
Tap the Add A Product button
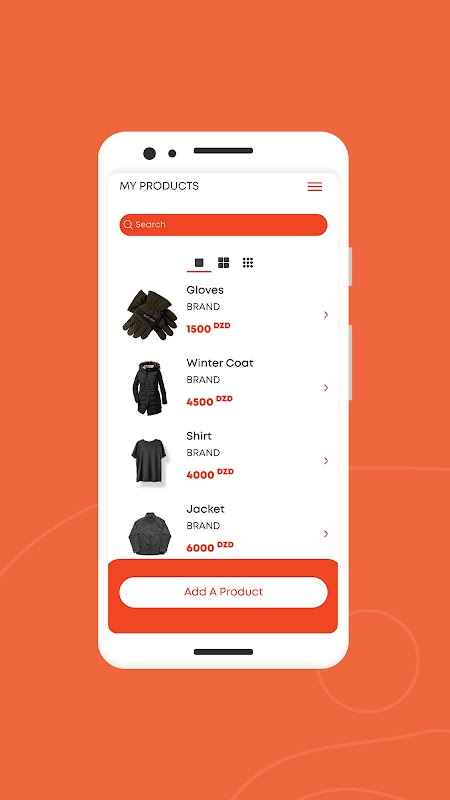[x=223, y=592]
